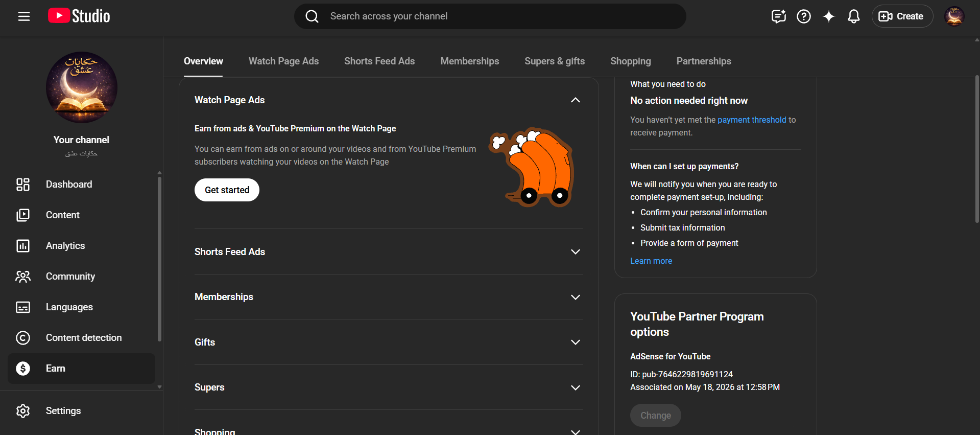Screen dimensions: 980x435
Task: Open the account avatar menu
Action: point(954,16)
